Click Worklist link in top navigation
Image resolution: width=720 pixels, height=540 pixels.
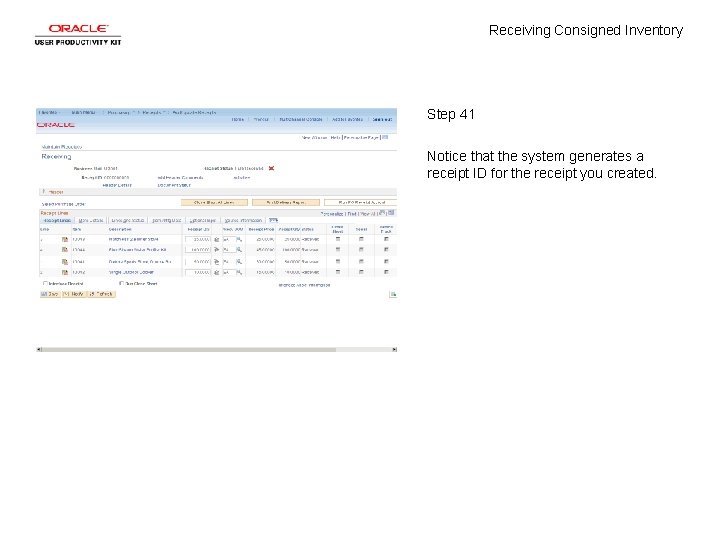[261, 119]
